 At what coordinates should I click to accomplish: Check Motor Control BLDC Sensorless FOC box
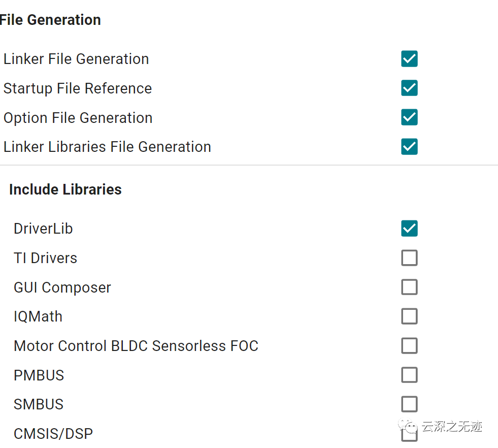pos(409,346)
